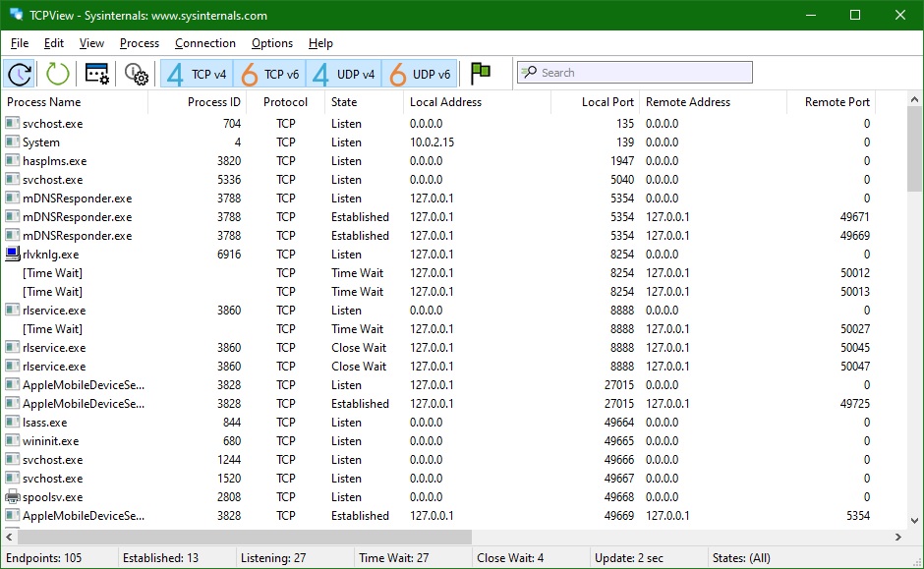The image size is (924, 569).
Task: Open the File menu
Action: point(20,43)
